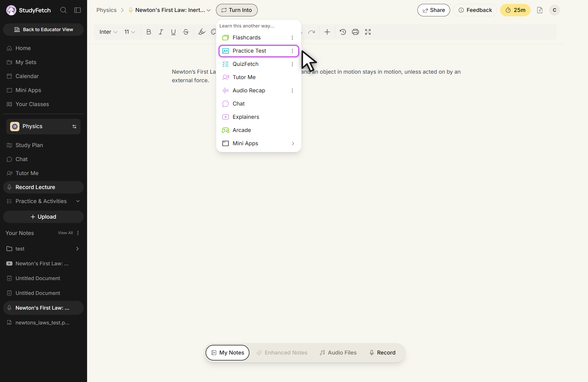The height and width of the screenshot is (382, 588).
Task: Open Mini Apps in sidebar
Action: tap(43, 90)
